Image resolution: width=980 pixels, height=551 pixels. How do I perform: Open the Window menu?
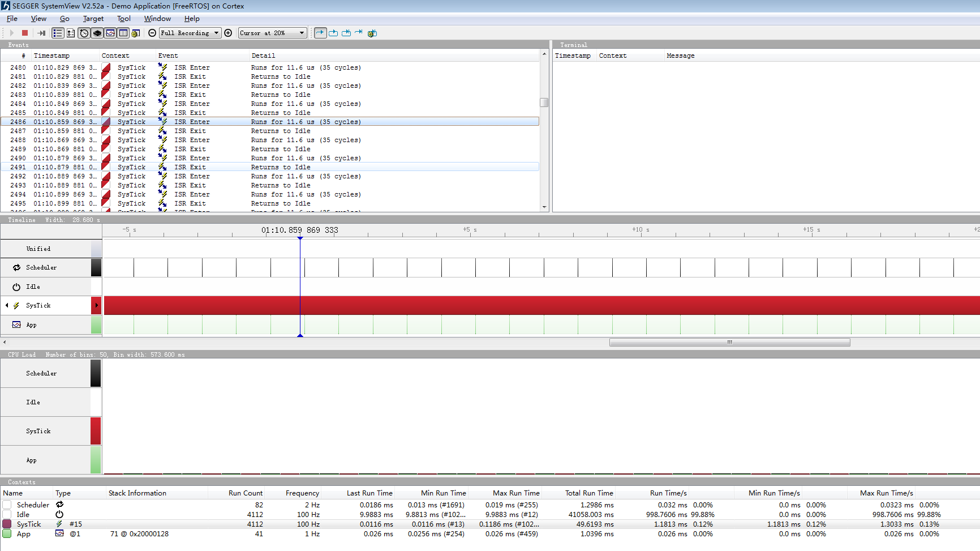157,19
